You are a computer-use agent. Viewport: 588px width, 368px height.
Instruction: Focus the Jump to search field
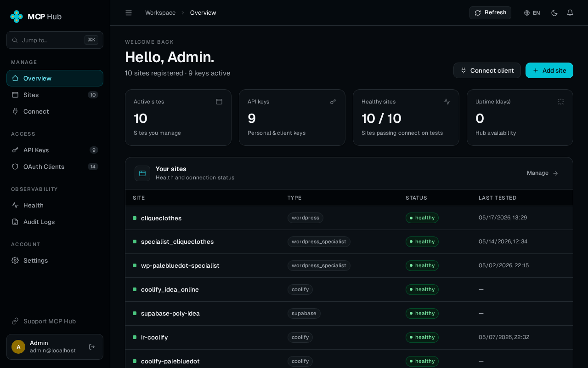[55, 40]
